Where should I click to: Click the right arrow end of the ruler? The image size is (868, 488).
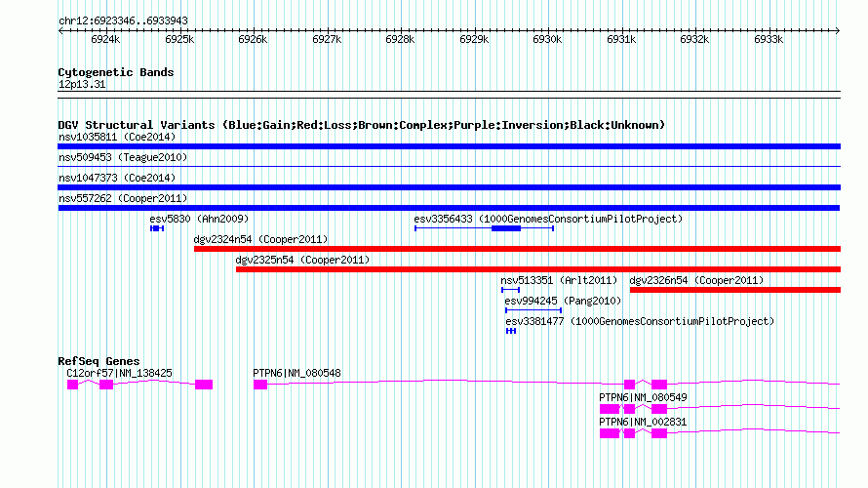tap(838, 30)
